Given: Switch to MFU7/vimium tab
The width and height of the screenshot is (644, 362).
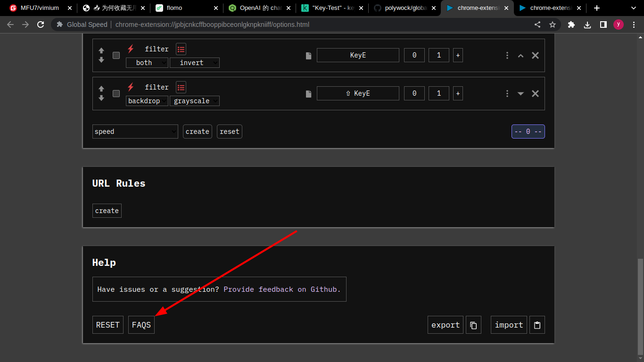Looking at the screenshot, I should point(40,8).
